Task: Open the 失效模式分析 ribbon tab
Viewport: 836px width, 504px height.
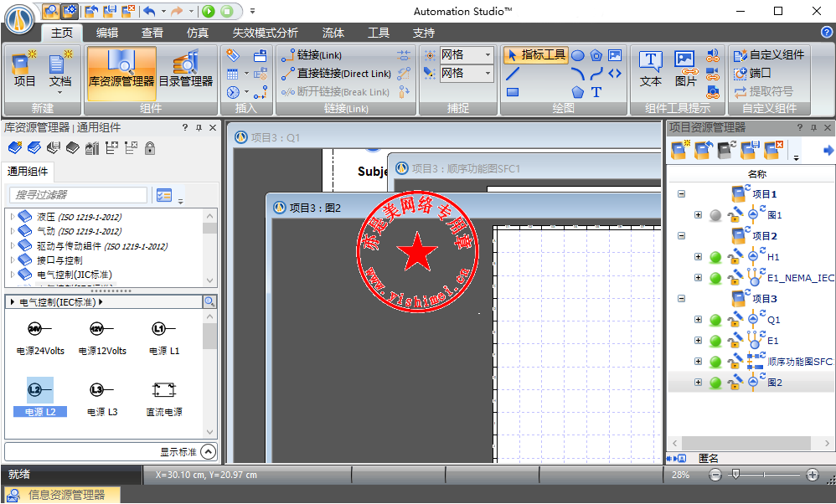Action: click(265, 33)
